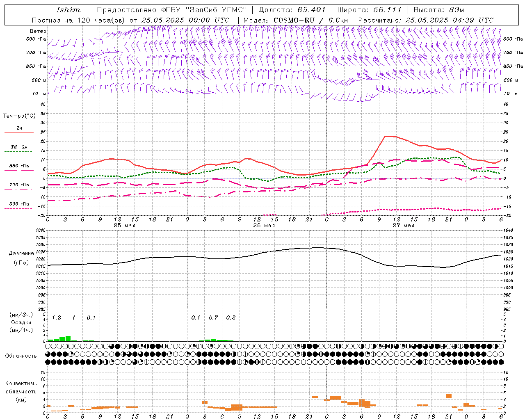The height and width of the screenshot is (420, 525).
Task: Click the latitude value Широта: 56.111
Action: (x=369, y=10)
